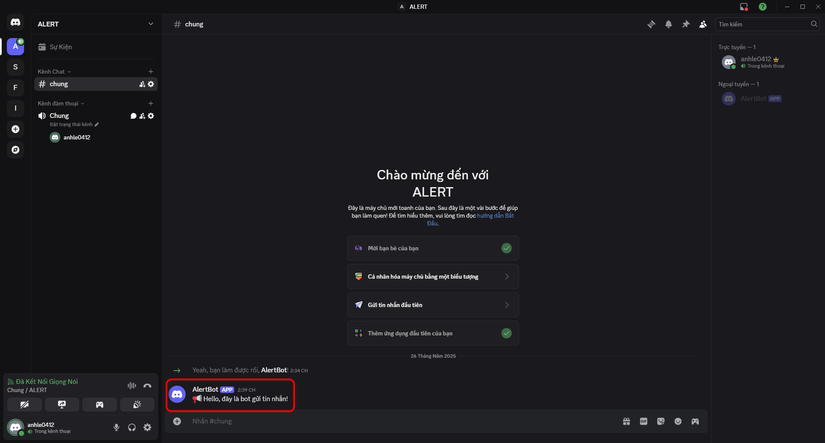
Task: Open chat for Chung voice channel
Action: (133, 116)
